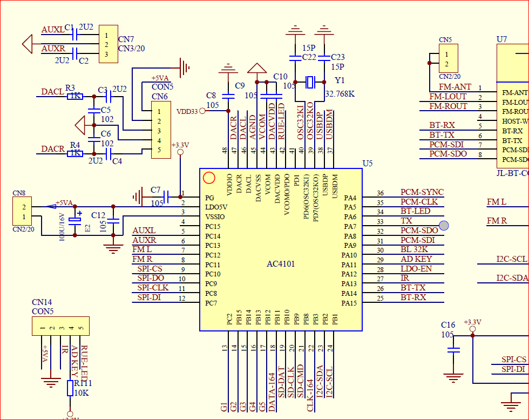
Task: Select the CN7 three-pin connector body
Action: pyautogui.click(x=108, y=44)
